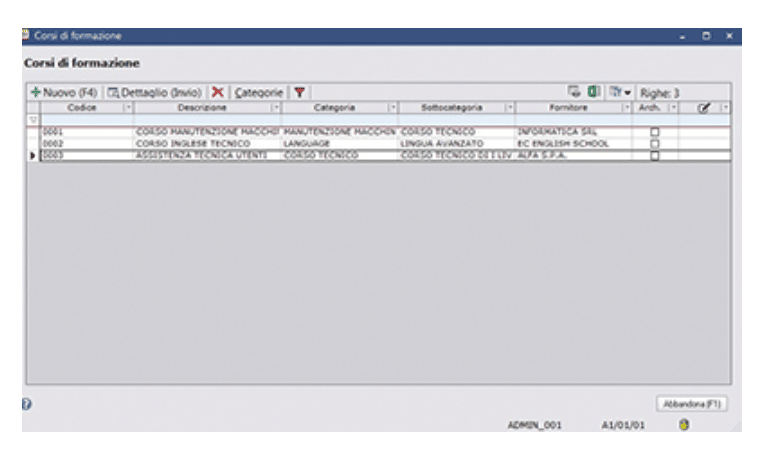The height and width of the screenshot is (464, 766).
Task: Click the blue help question mark icon
Action: pyautogui.click(x=27, y=404)
